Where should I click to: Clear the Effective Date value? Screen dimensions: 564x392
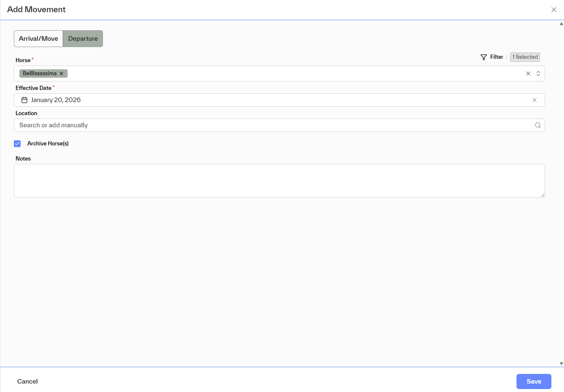point(535,100)
